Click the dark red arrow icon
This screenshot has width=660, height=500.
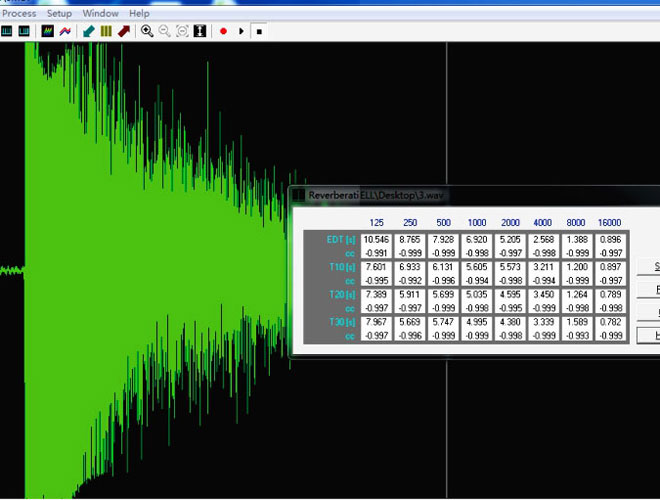[123, 31]
